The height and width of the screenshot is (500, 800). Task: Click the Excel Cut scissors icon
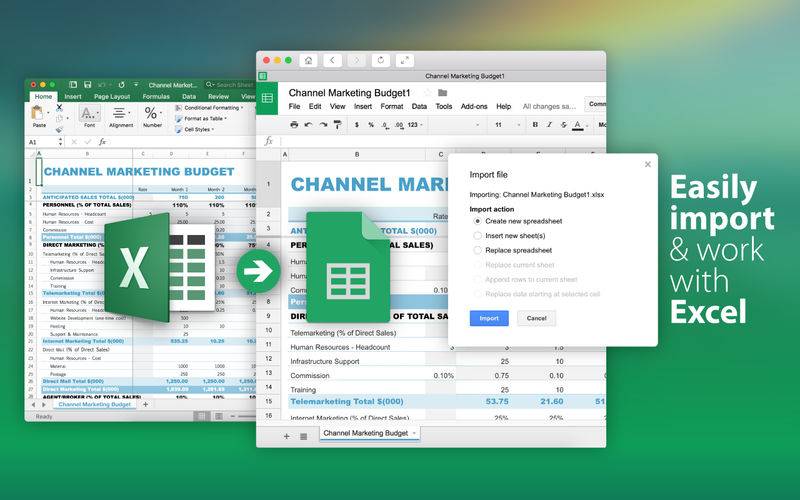point(59,107)
